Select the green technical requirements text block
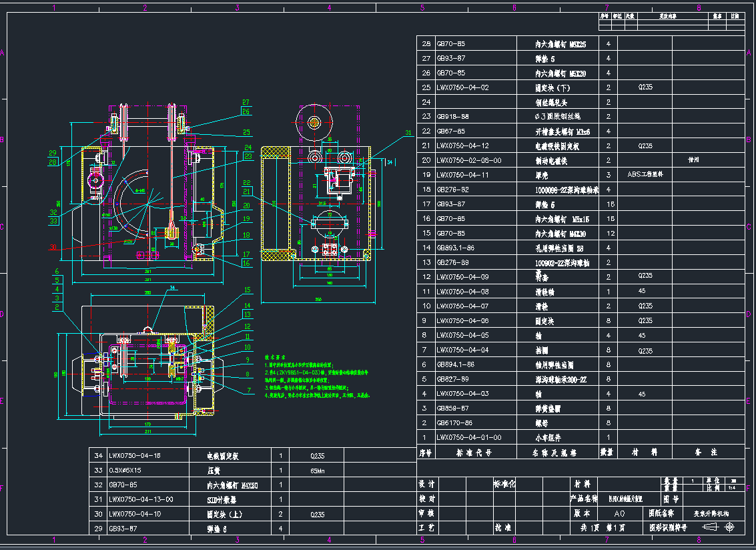 pyautogui.click(x=316, y=377)
